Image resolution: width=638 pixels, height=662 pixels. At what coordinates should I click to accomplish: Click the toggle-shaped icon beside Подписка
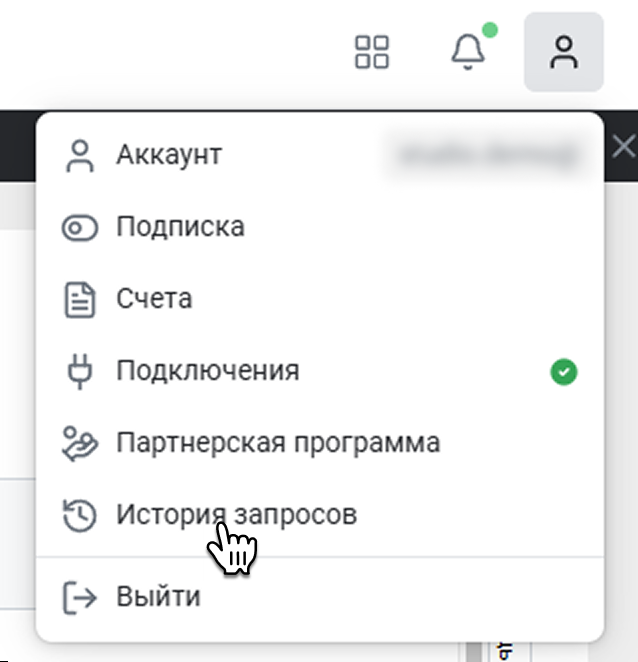[79, 228]
